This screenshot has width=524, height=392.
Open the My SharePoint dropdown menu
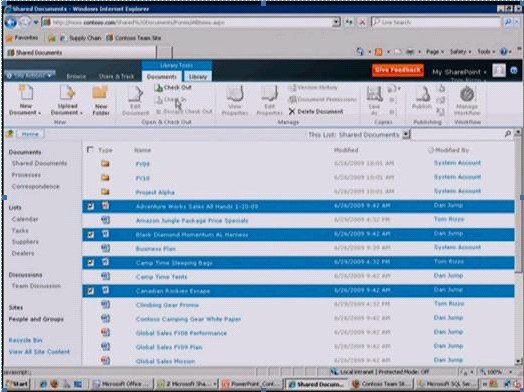[x=459, y=72]
